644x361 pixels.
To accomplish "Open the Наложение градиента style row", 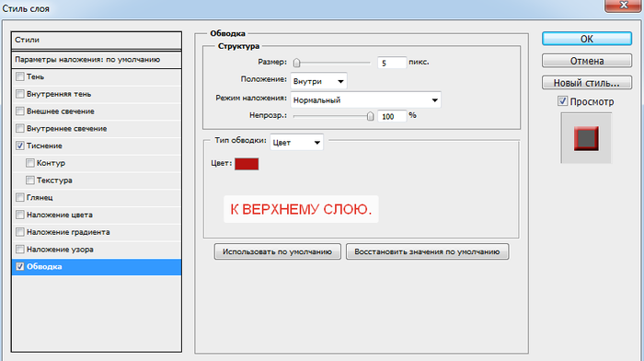I will point(97,232).
